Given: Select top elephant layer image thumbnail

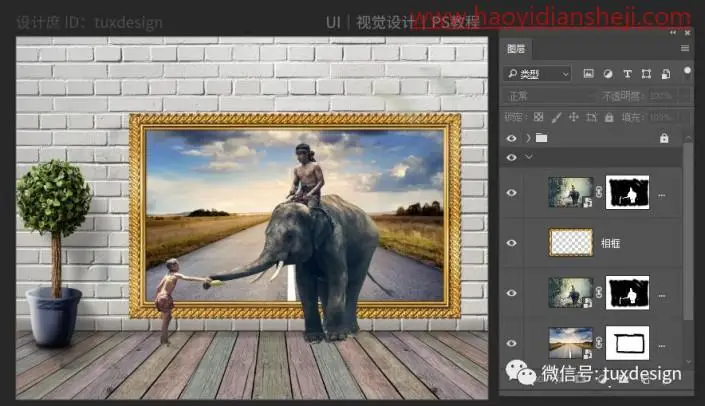Looking at the screenshot, I should click(571, 192).
